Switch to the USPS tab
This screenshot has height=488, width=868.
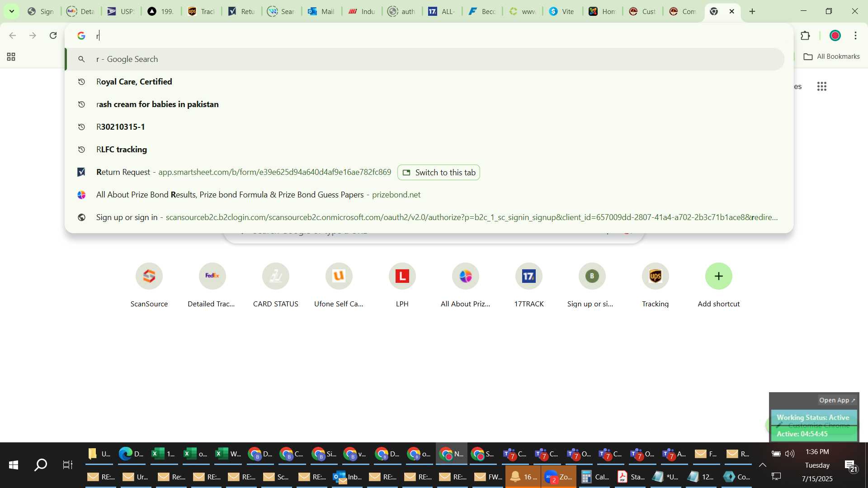click(121, 11)
